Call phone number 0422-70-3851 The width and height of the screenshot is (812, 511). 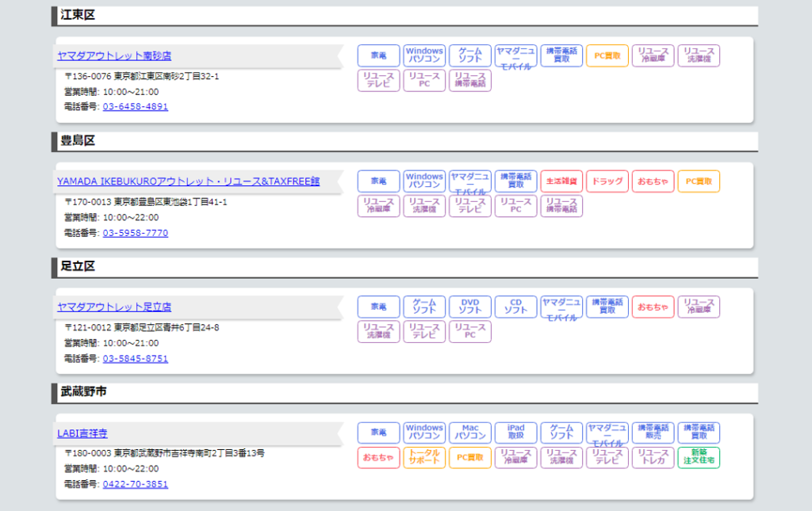pyautogui.click(x=135, y=484)
